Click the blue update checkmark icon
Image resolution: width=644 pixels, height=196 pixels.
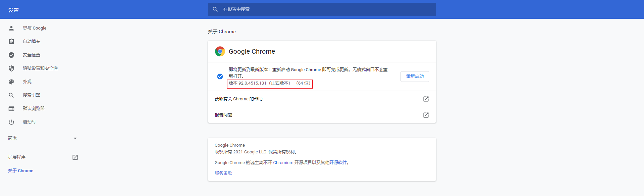[220, 77]
